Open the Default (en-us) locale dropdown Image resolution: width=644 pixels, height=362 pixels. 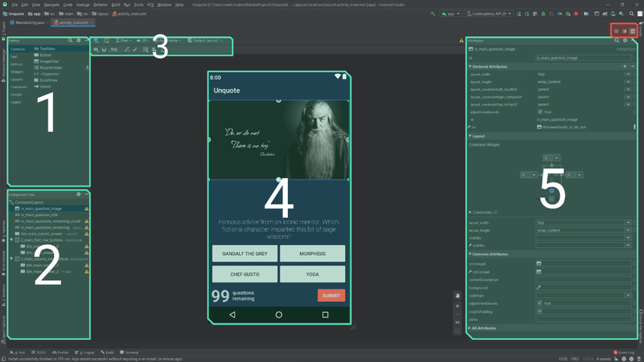point(205,41)
